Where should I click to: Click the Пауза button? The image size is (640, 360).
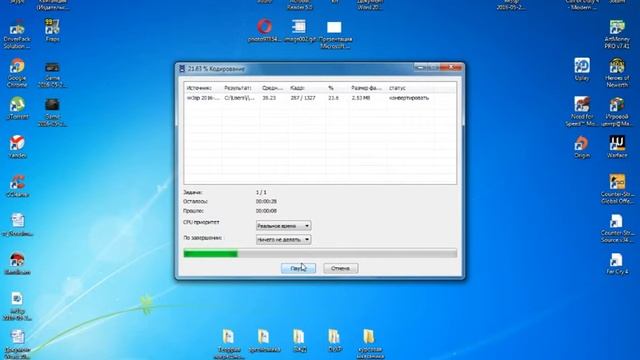[298, 268]
